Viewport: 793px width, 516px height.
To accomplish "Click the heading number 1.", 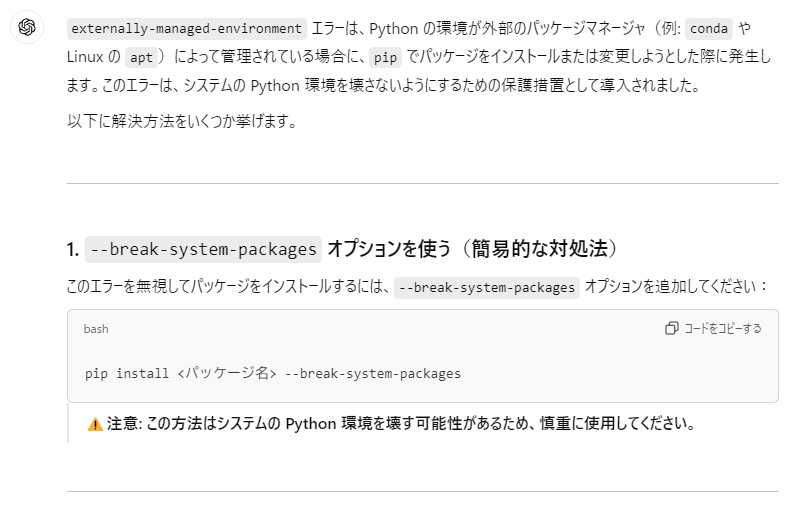I will point(73,249).
